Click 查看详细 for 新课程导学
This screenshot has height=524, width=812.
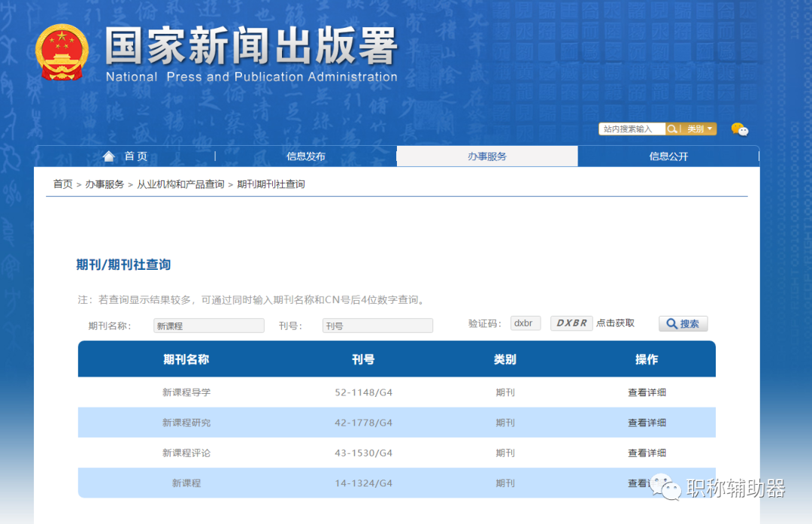646,392
